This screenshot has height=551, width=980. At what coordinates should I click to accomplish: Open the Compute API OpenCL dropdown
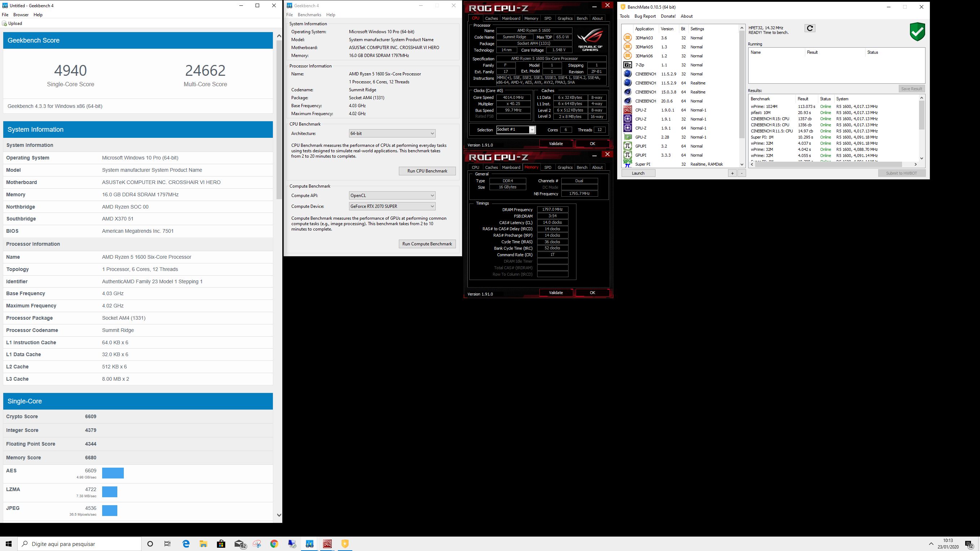392,196
